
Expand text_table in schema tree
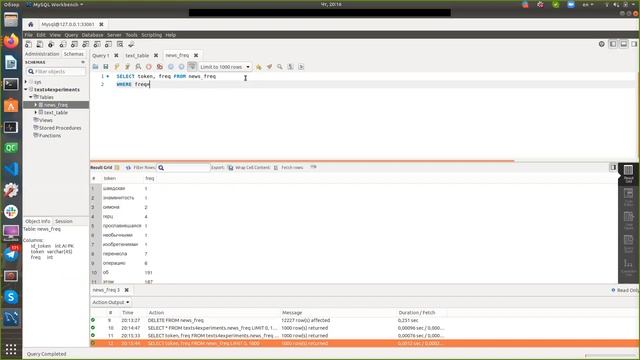(36, 112)
